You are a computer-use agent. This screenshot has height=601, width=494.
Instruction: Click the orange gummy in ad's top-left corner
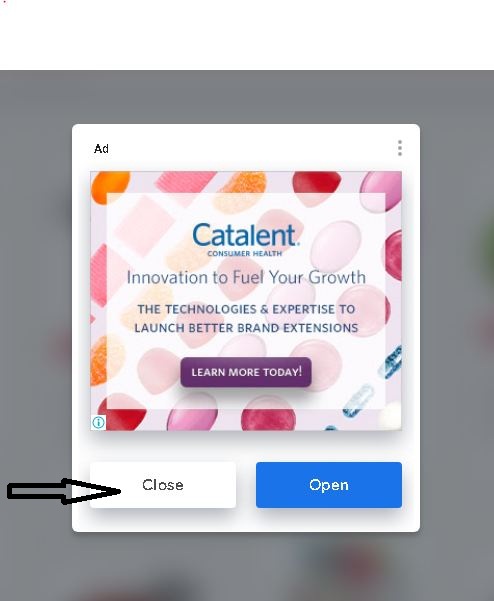pos(110,186)
